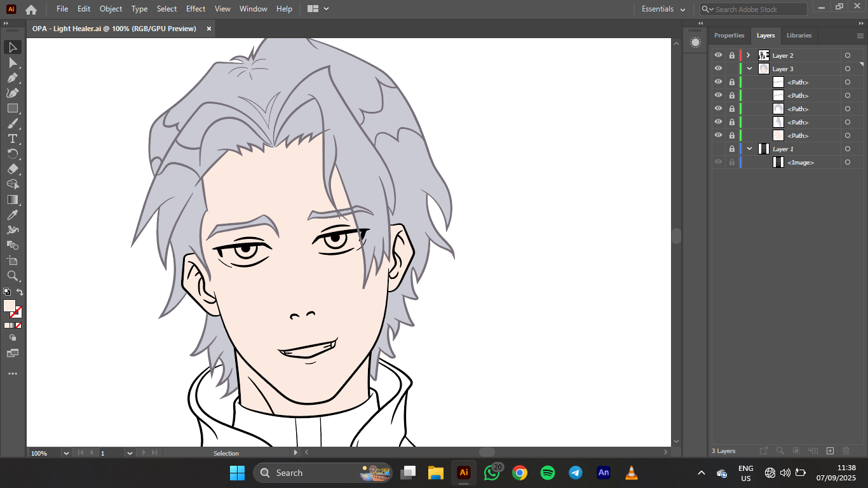Click the Fill color swatch
Image resolution: width=868 pixels, height=488 pixels.
pos(9,306)
